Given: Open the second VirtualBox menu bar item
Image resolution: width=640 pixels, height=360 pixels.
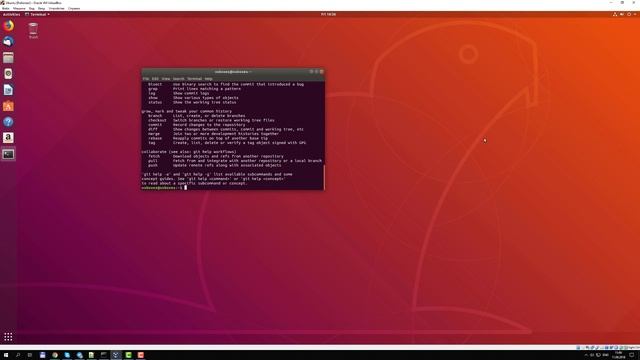Looking at the screenshot, I should coord(19,8).
